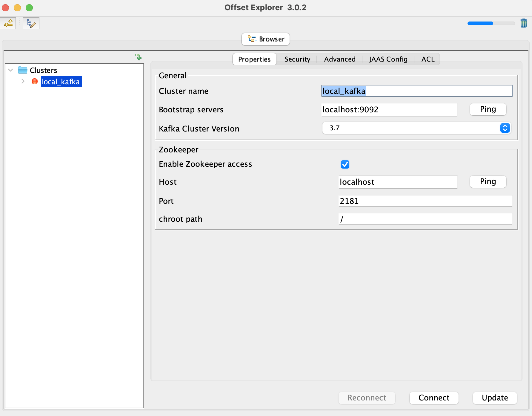
Task: Toggle Enable Zookeeper access checkbox
Action: pos(345,164)
